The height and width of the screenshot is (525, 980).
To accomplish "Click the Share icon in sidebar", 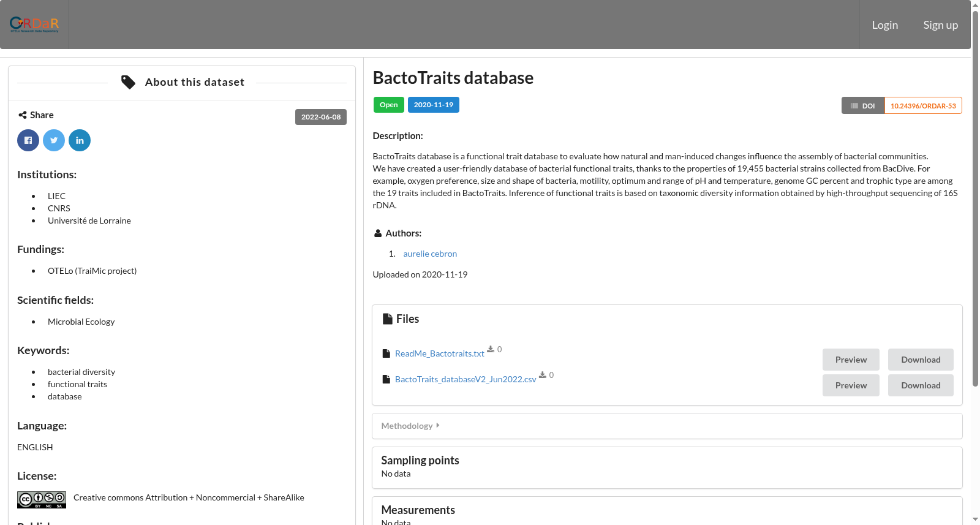I will 22,115.
